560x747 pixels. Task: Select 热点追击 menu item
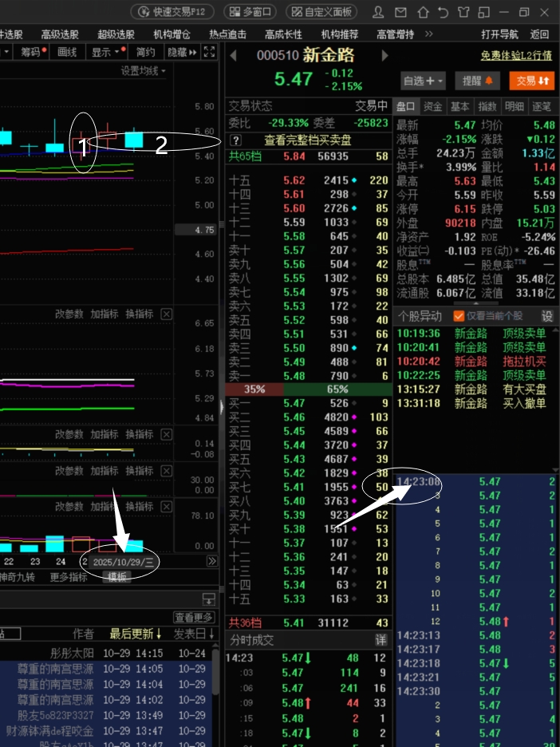pos(227,34)
